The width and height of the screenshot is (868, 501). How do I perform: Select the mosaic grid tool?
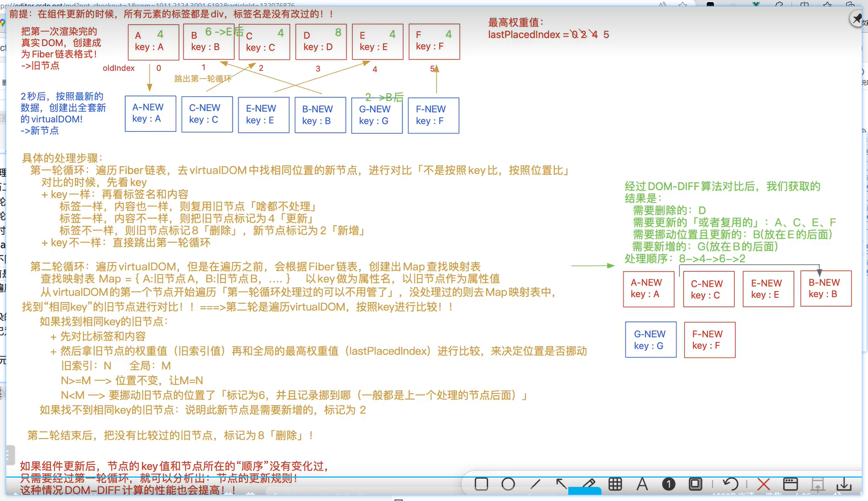click(615, 484)
